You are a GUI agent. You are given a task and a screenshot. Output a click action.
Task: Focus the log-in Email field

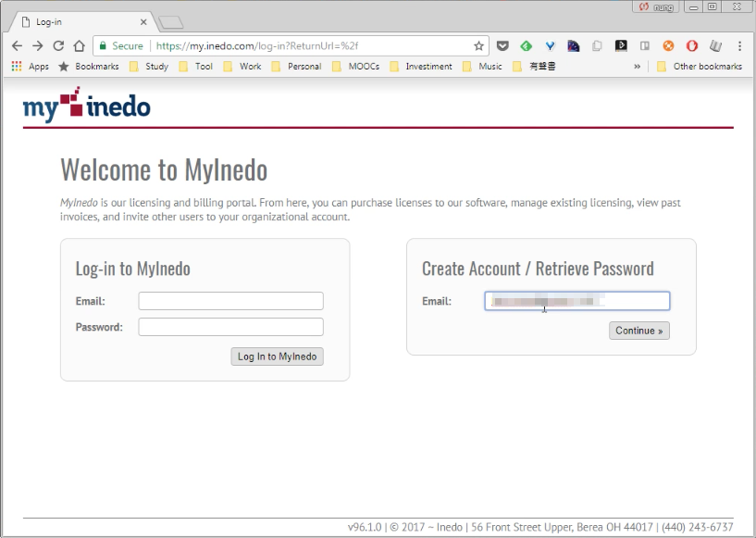pyautogui.click(x=231, y=301)
